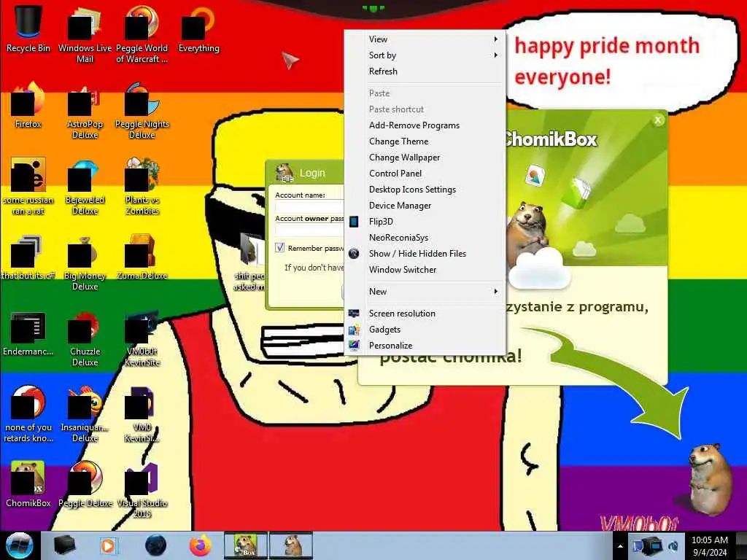Open Insaniquarium Deluxe desktop icon
The image size is (747, 560).
tap(85, 414)
